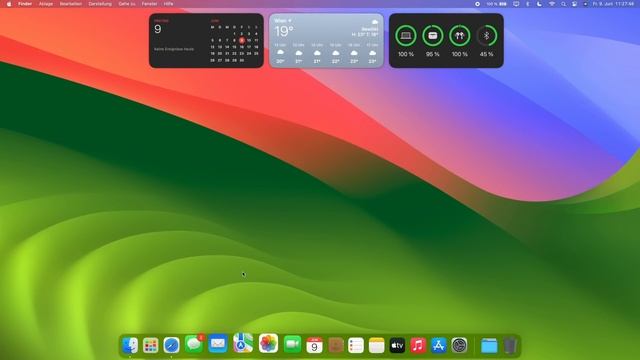
Task: Click the circular recording icon in menu bar
Action: pos(477,4)
